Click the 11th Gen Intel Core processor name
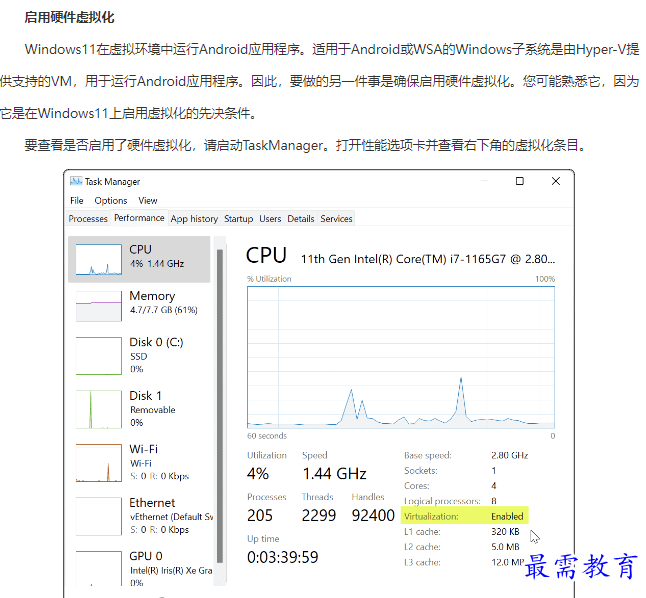The height and width of the screenshot is (598, 646). (x=428, y=259)
